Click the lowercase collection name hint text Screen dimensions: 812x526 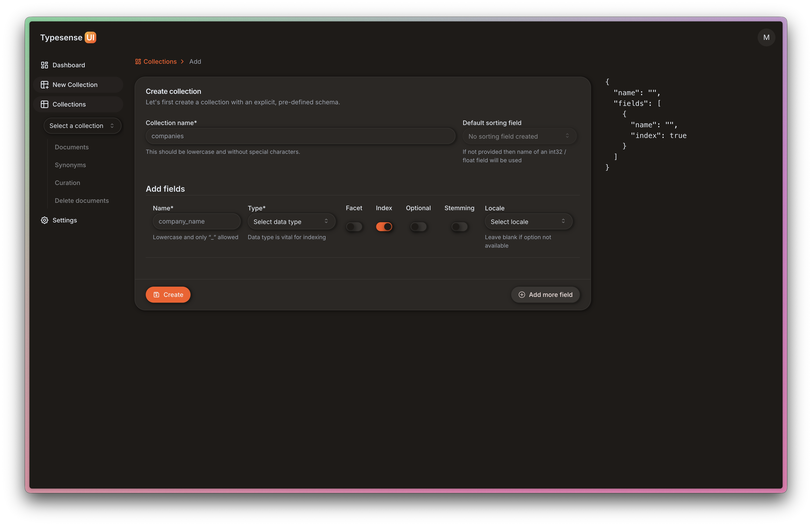point(223,152)
